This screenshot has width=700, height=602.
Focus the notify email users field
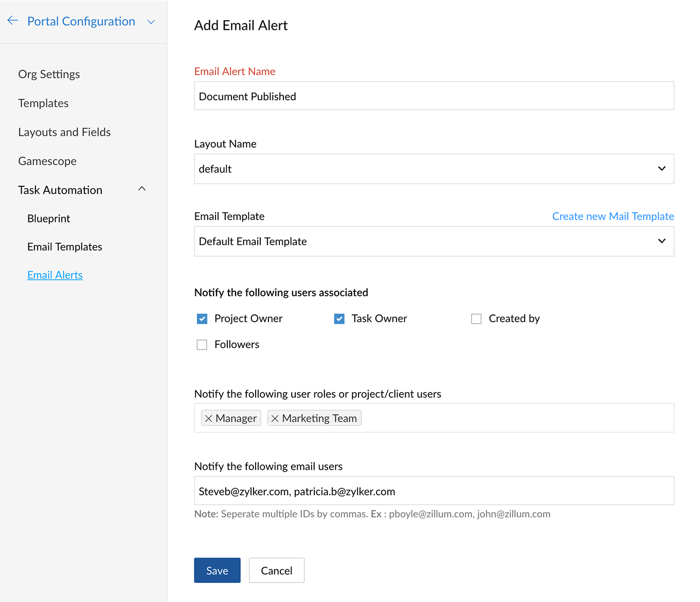(434, 491)
